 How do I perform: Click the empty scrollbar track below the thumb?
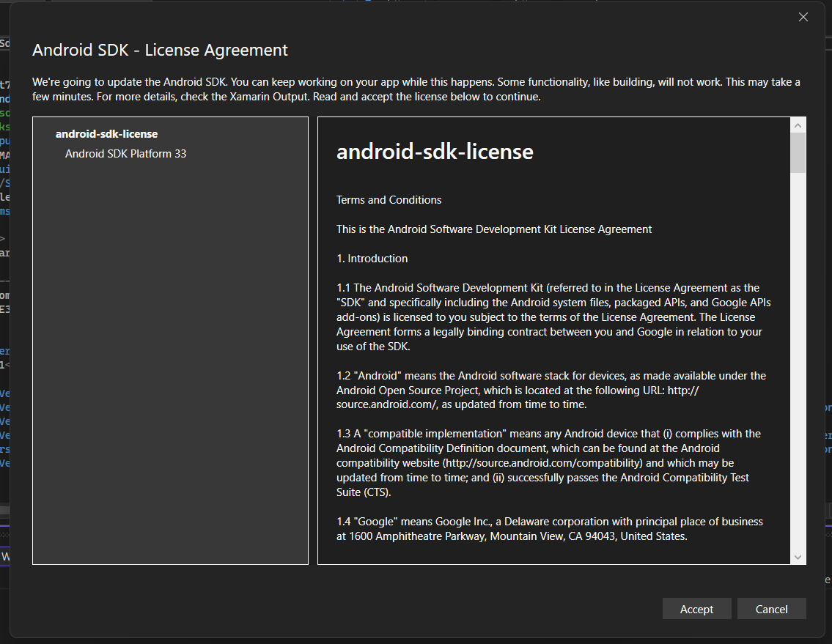[798, 366]
